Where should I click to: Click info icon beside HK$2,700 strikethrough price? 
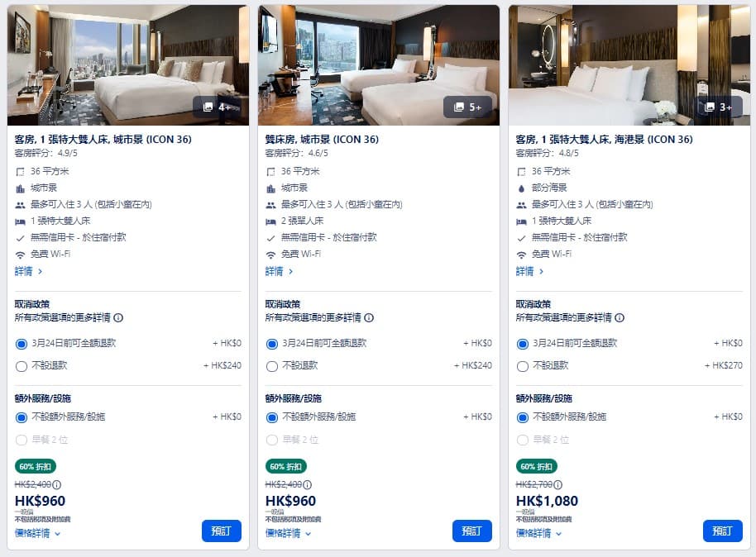click(557, 485)
